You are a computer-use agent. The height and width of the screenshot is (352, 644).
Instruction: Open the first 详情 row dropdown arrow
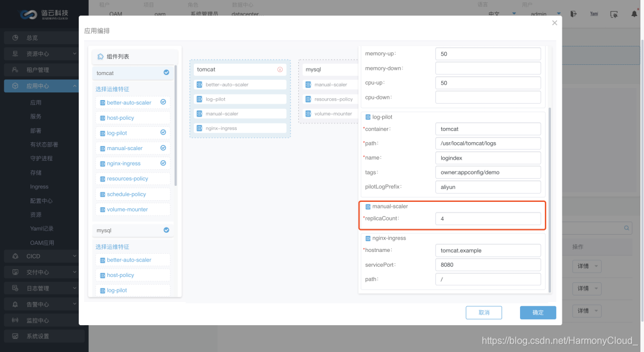[596, 266]
